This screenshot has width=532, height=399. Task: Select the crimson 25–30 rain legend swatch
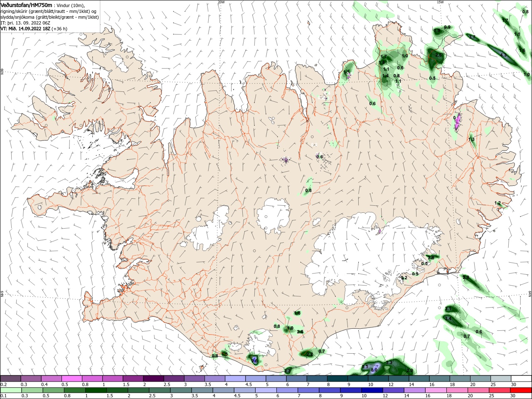[499, 390]
